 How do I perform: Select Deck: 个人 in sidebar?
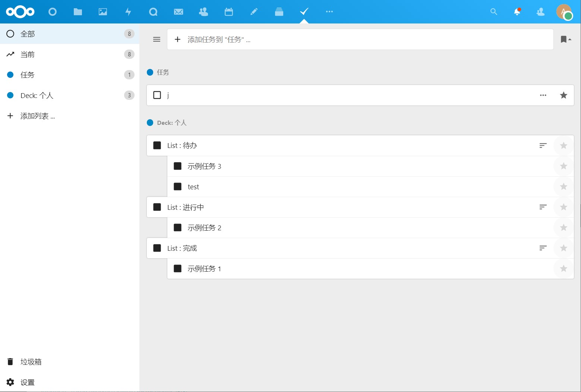tap(37, 95)
